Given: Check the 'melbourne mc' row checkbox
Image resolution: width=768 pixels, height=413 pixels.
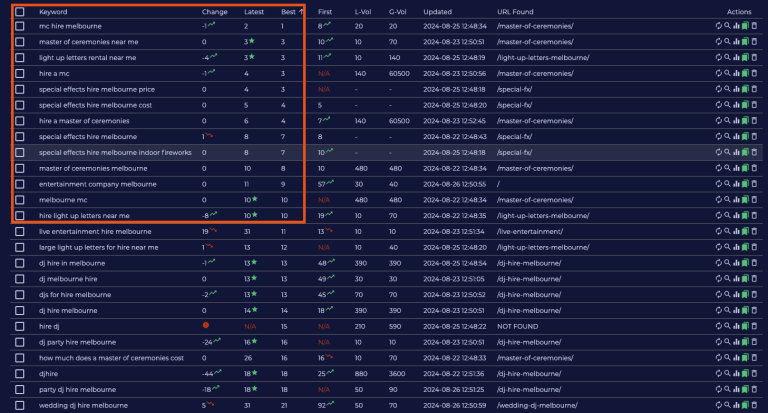Looking at the screenshot, I should coord(20,200).
